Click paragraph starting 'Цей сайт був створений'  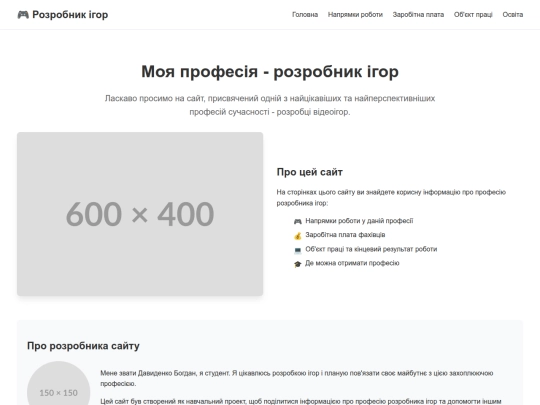(301, 401)
